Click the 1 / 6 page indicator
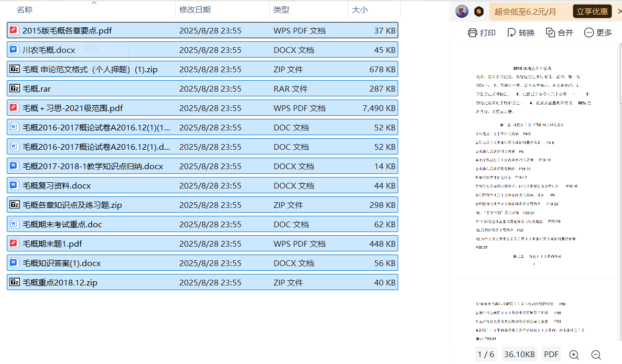The height and width of the screenshot is (364, 622). [486, 355]
